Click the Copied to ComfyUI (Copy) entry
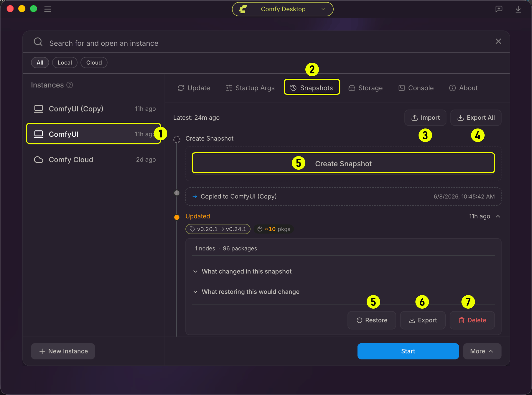 pos(343,197)
